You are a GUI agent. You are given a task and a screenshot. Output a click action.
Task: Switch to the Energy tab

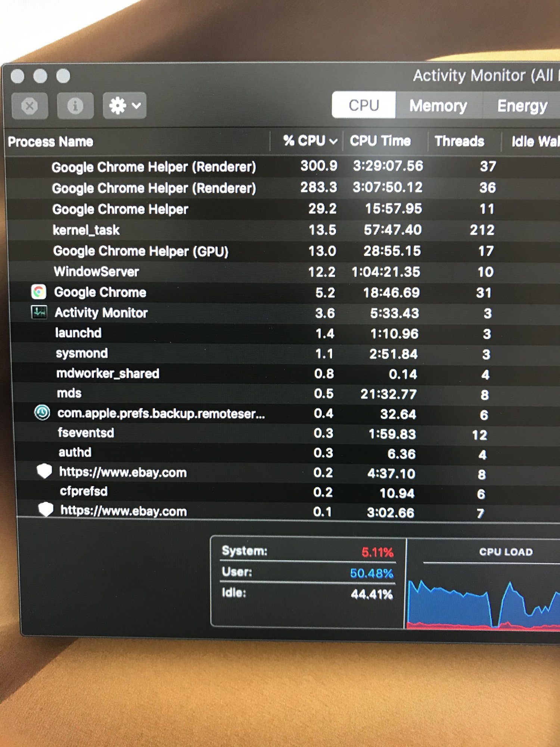522,106
